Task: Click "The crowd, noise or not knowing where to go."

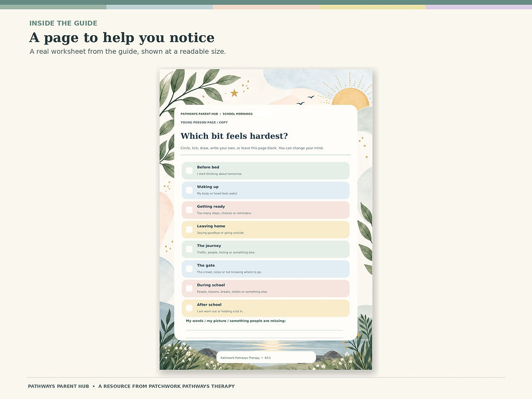Action: coord(229,272)
